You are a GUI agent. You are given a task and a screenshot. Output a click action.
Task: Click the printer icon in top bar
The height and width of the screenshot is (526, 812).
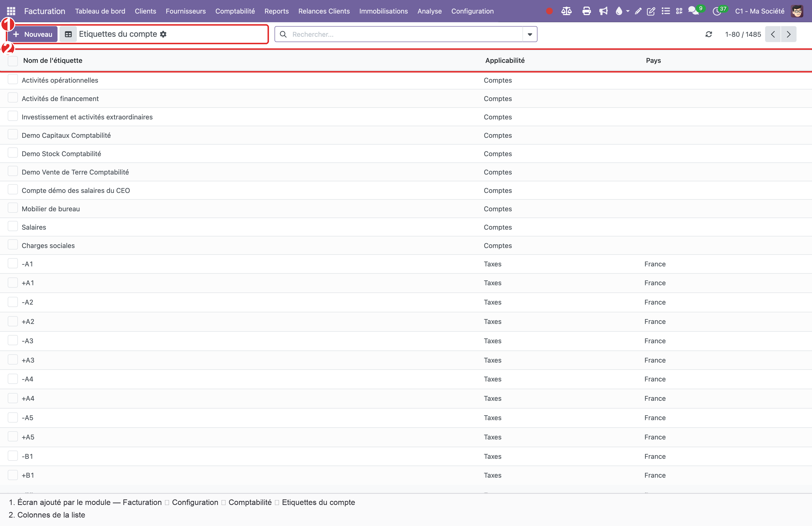587,11
